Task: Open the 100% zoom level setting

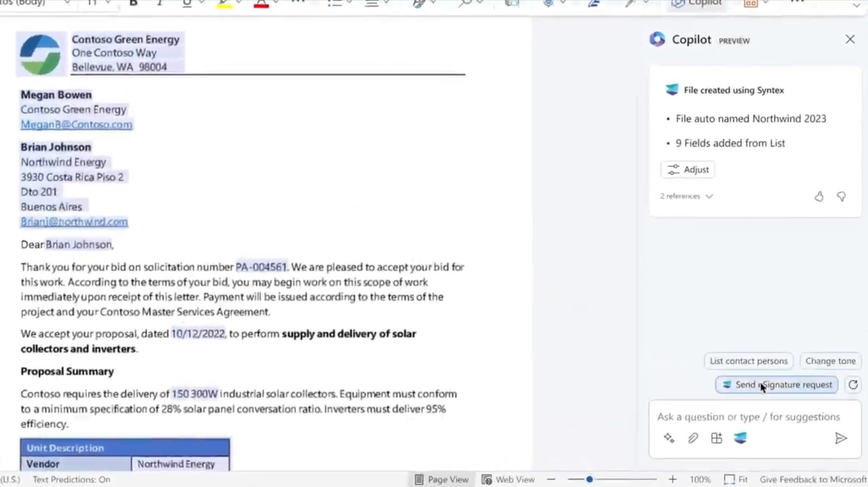Action: (700, 479)
